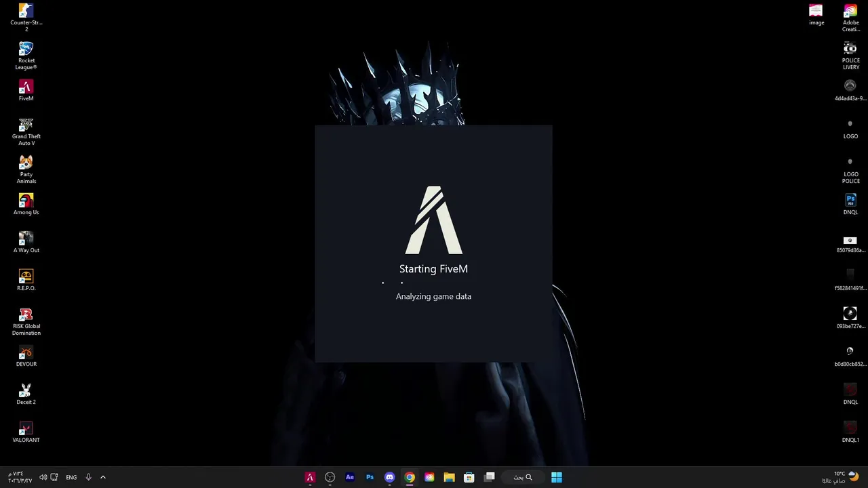Select the Among Us desktop shortcut
The height and width of the screenshot is (488, 868).
26,205
